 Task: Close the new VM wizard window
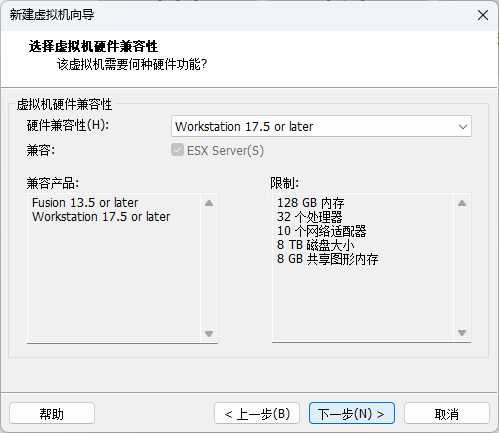coord(483,15)
